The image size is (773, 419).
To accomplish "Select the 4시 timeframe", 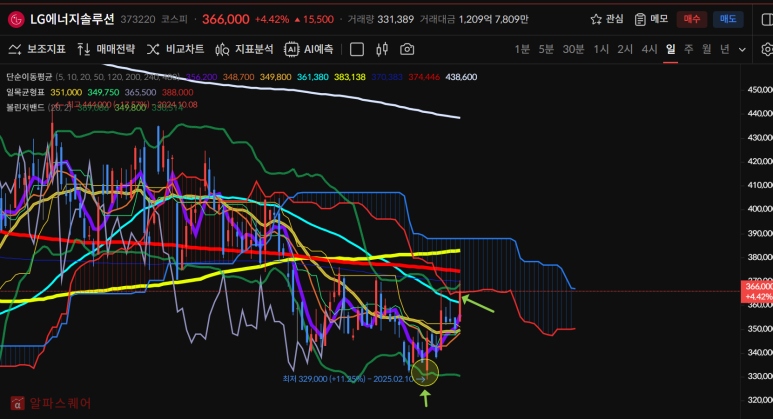I will [x=649, y=49].
